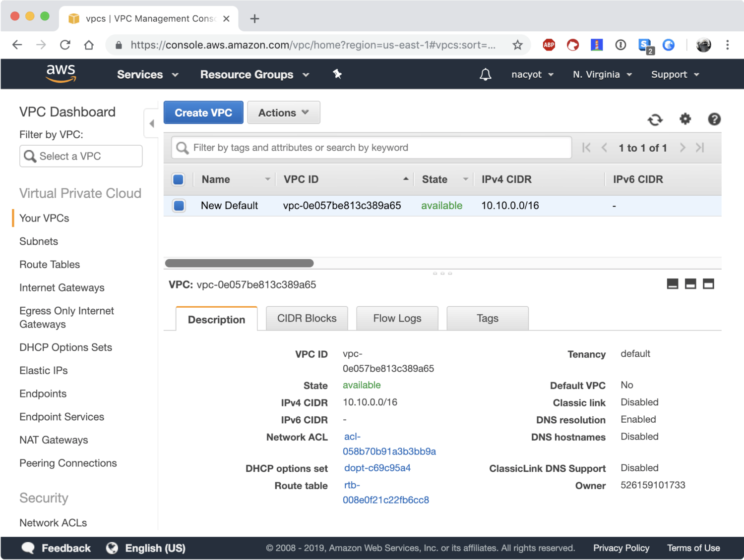This screenshot has height=560, width=744.
Task: Expand the Services dropdown
Action: 147,74
